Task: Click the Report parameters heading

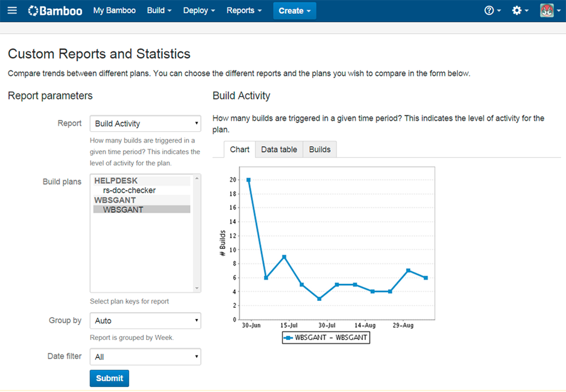Action: pos(50,96)
